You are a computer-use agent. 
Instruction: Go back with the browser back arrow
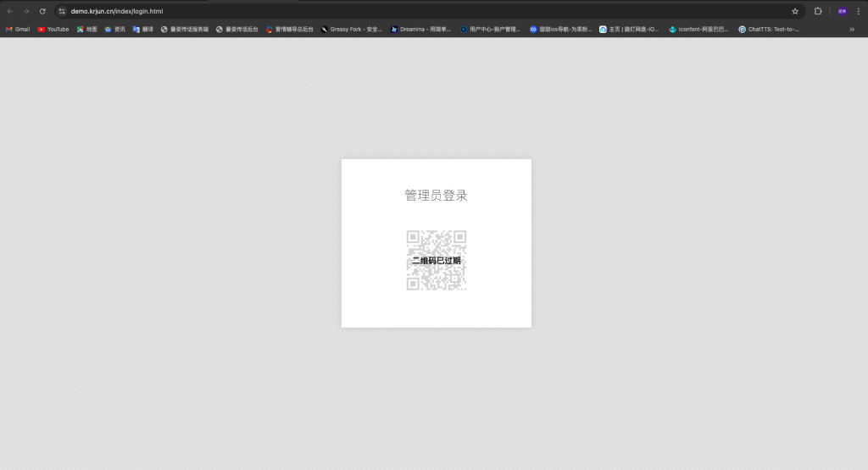[10, 11]
